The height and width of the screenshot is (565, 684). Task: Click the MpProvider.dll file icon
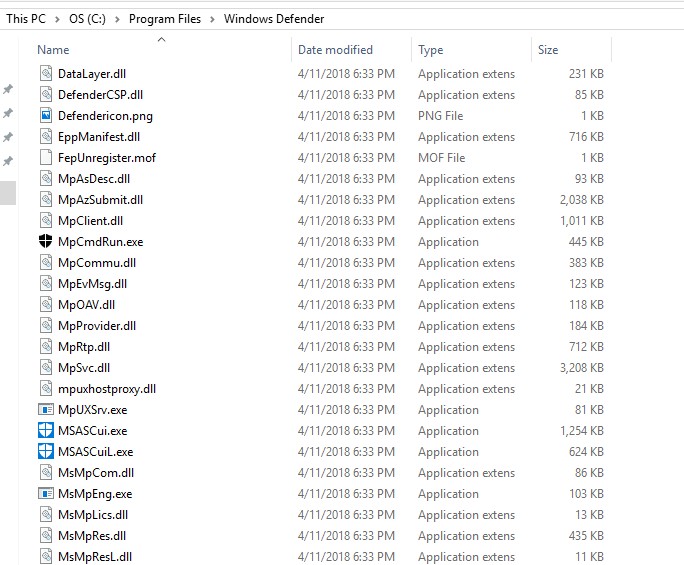[46, 325]
